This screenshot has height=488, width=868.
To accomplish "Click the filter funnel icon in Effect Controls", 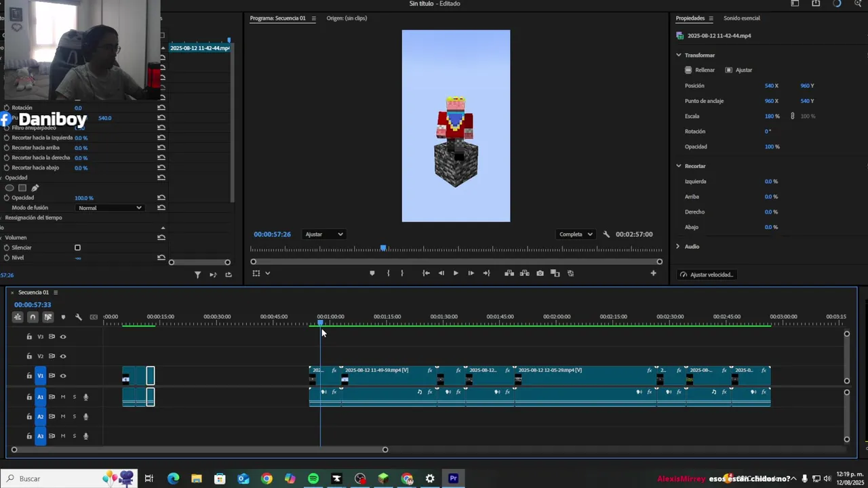I will (197, 274).
